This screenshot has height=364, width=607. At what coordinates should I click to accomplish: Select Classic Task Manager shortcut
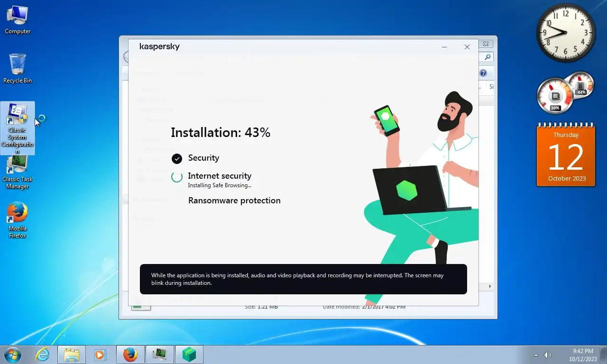click(x=18, y=172)
